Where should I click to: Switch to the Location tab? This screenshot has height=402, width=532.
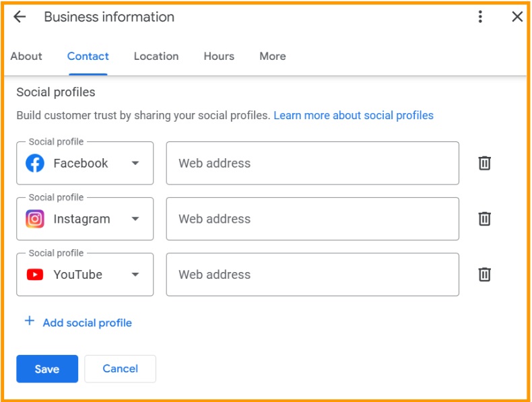[156, 57]
